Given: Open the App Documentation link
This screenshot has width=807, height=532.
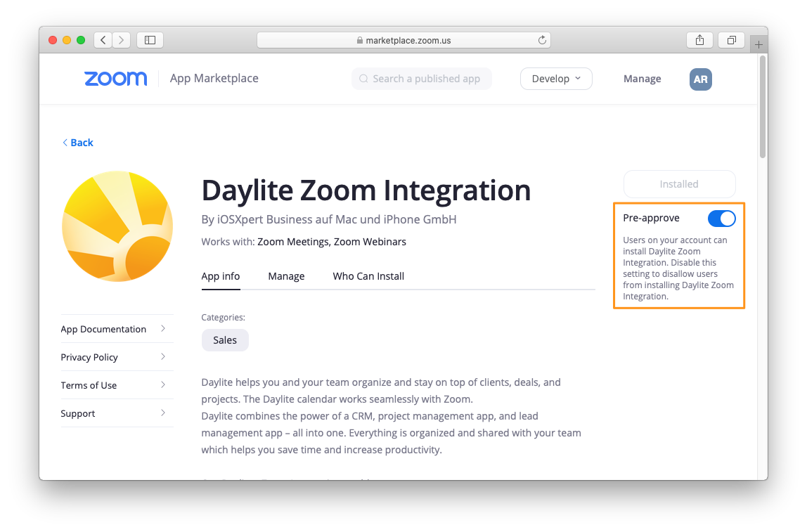Looking at the screenshot, I should click(x=103, y=330).
